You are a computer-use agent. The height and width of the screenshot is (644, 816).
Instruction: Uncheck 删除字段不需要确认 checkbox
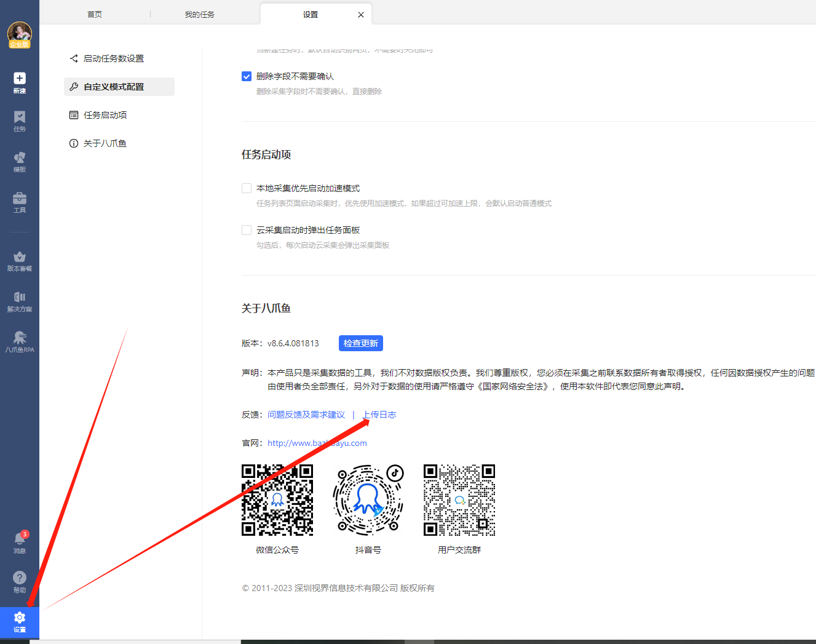click(247, 76)
